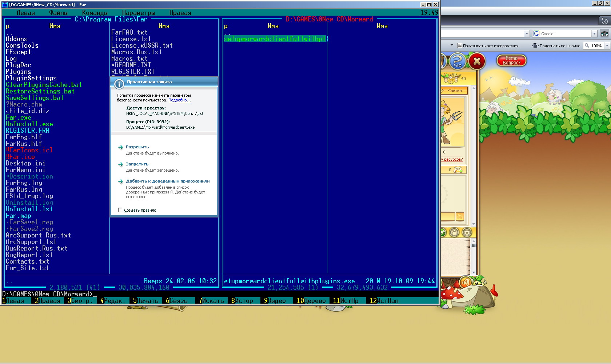
Task: Select FarFAQ.txt in the left panel
Action: point(129,32)
